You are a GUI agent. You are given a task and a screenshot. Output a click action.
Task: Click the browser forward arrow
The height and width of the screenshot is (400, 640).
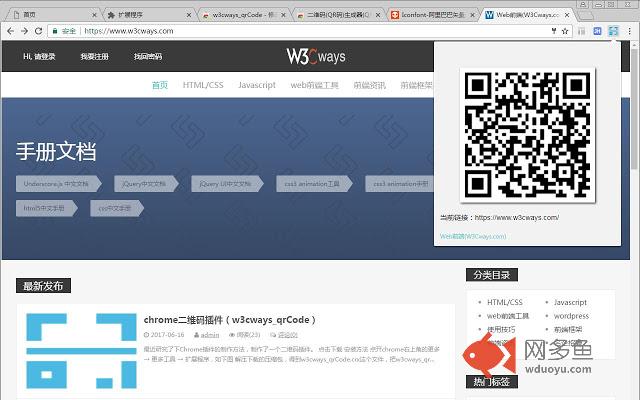pyautogui.click(x=24, y=31)
